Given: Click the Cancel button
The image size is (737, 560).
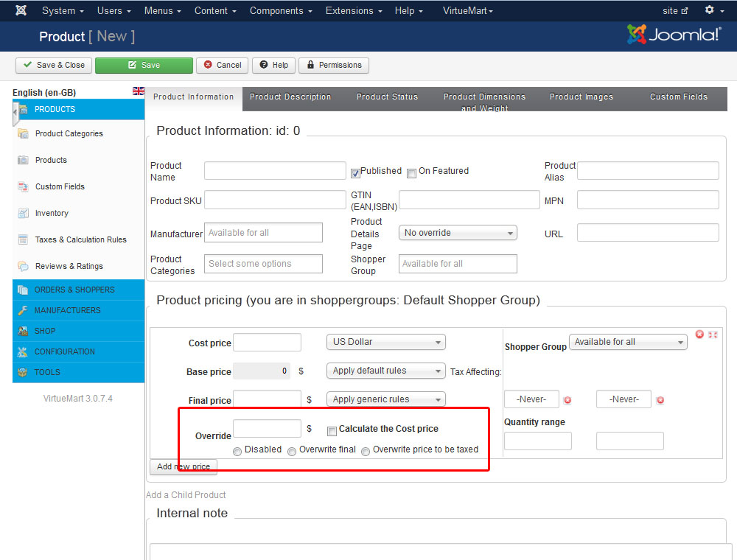Looking at the screenshot, I should pyautogui.click(x=223, y=66).
